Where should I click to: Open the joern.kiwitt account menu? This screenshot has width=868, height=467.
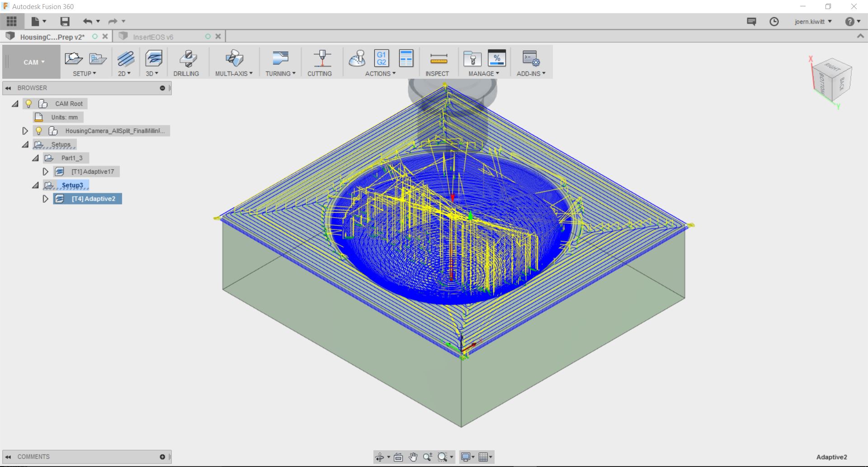point(813,22)
